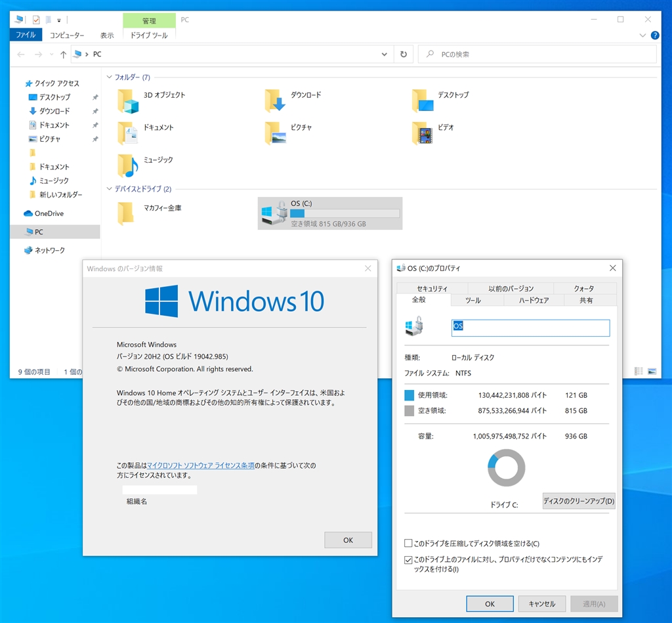672x623 pixels.
Task: Click the chevron after PC icon in address bar
Action: click(87, 54)
